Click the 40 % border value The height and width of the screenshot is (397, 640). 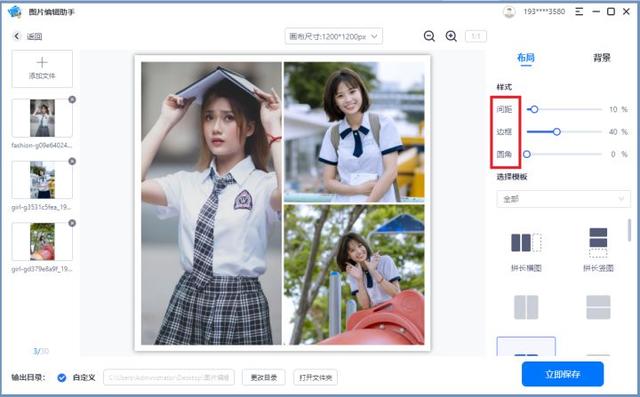click(618, 131)
